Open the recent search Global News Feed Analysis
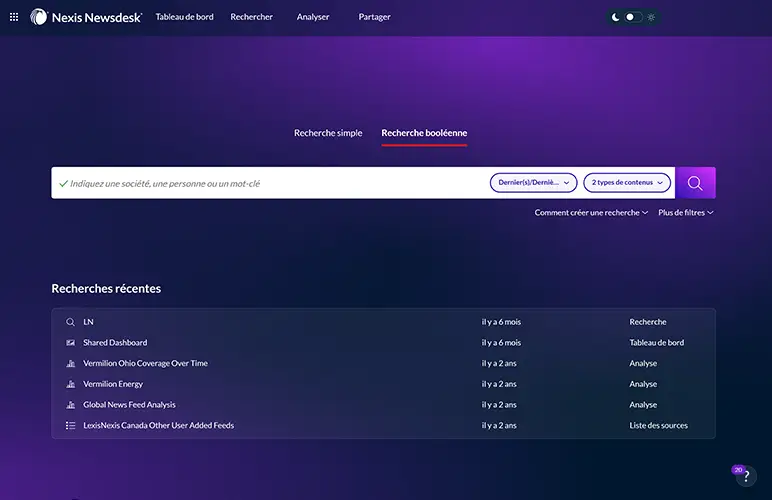The width and height of the screenshot is (772, 500). [x=129, y=405]
